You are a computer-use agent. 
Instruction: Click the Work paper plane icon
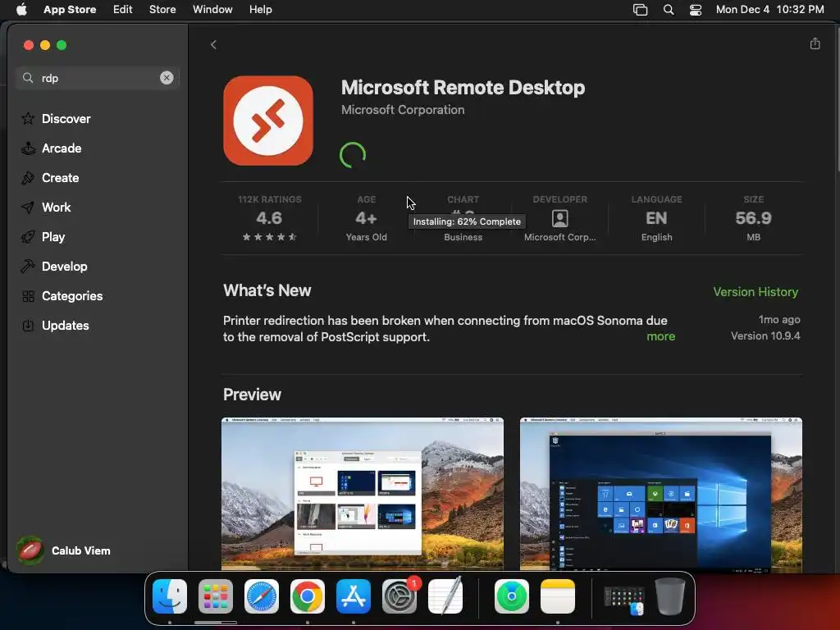(28, 207)
